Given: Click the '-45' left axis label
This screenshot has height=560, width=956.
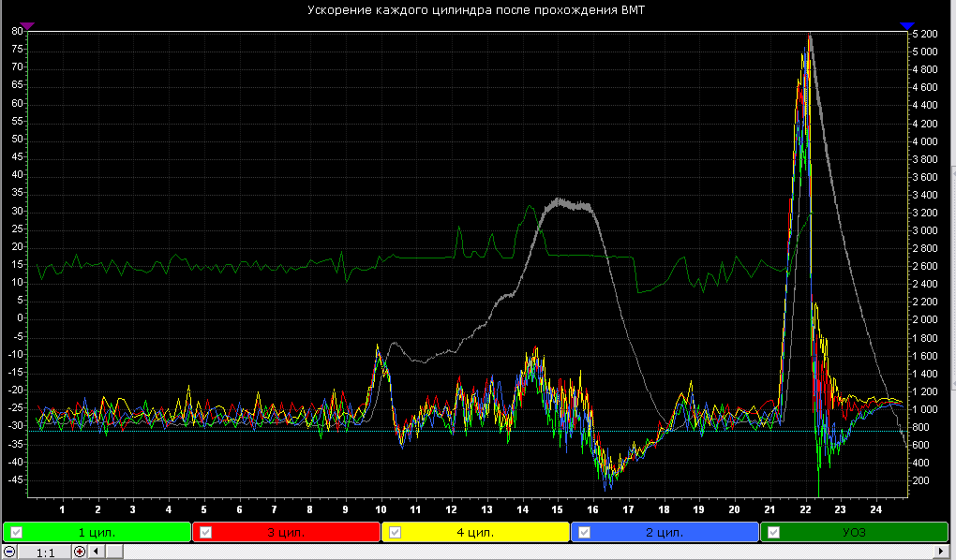Looking at the screenshot, I should [x=16, y=479].
